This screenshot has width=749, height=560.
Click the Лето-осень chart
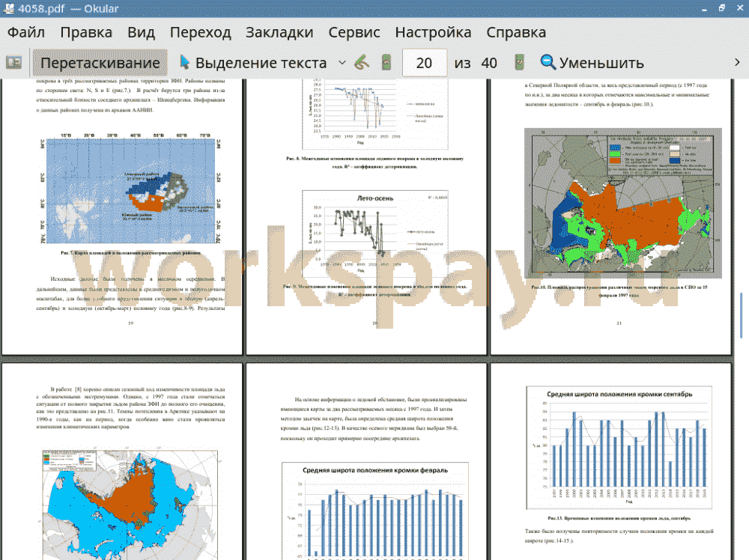(375, 235)
